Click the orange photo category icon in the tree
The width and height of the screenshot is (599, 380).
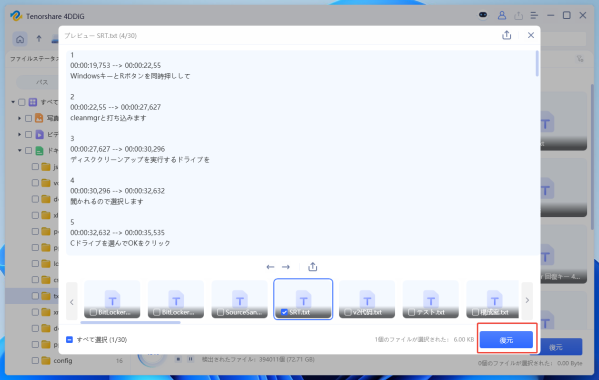point(39,118)
